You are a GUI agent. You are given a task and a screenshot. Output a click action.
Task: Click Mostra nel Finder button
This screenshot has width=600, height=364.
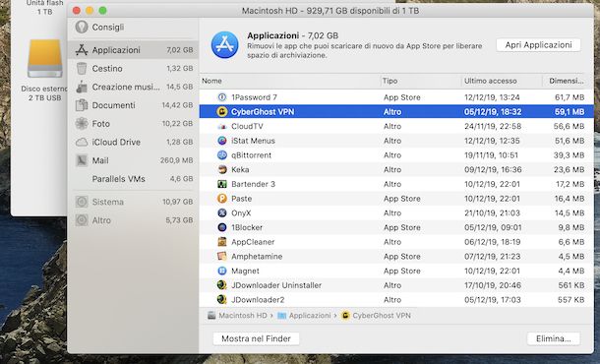[256, 338]
